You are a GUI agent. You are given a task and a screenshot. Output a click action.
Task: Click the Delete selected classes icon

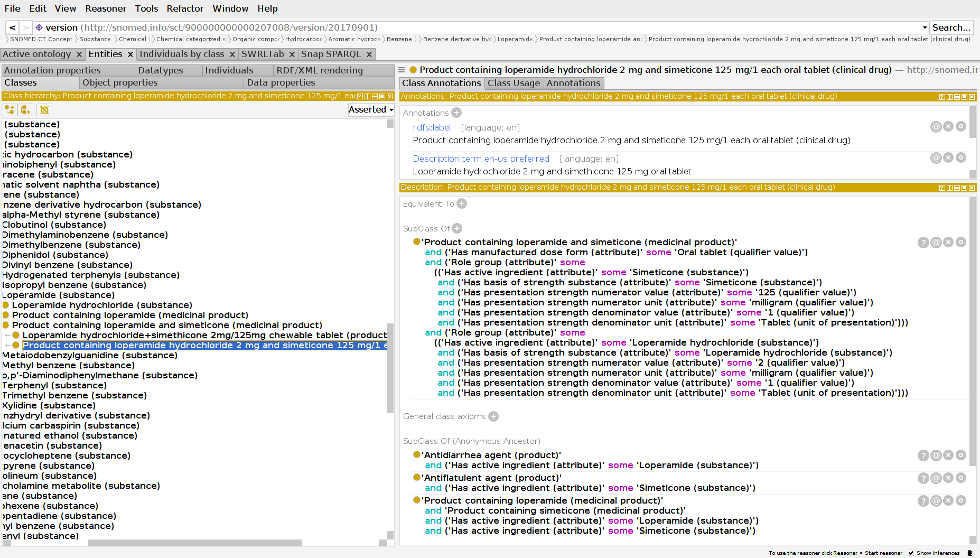(44, 109)
